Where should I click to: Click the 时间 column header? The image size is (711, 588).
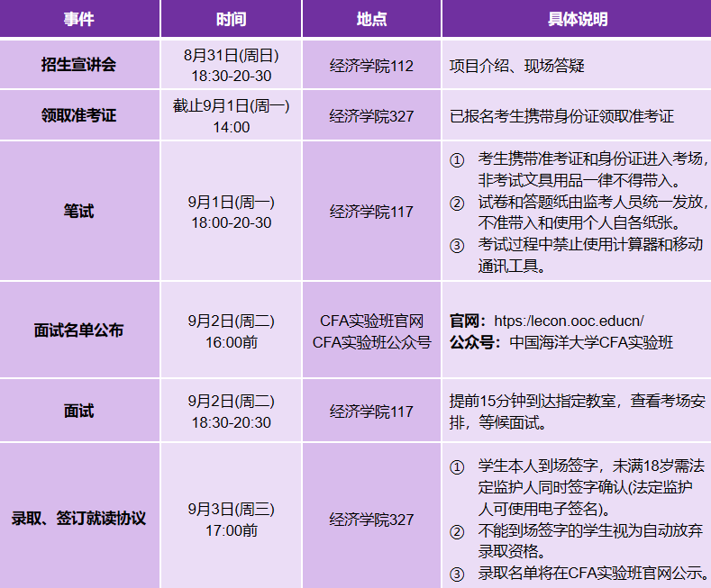click(231, 19)
